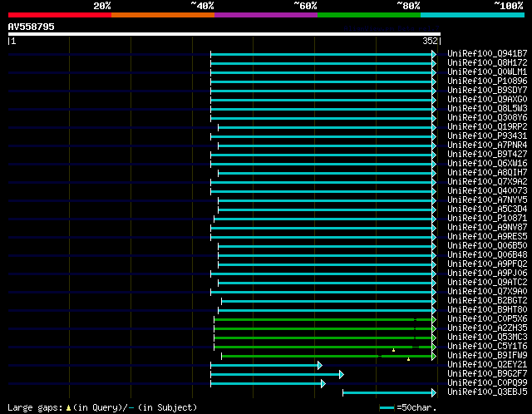Viewport: 532px width, 414px height.
Task: Click the arrowhead ending the Q2EY21 alignment
Action: pos(320,366)
